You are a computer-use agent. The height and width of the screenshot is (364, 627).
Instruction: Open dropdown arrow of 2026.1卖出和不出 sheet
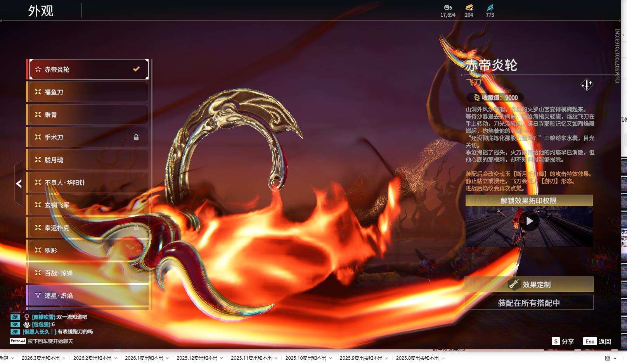(167, 358)
